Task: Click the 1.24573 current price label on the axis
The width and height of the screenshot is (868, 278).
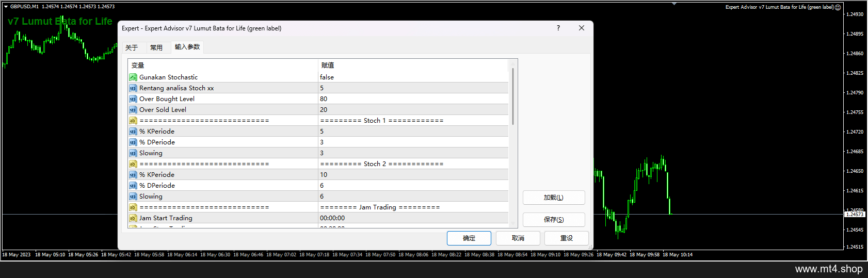Action: click(x=855, y=214)
